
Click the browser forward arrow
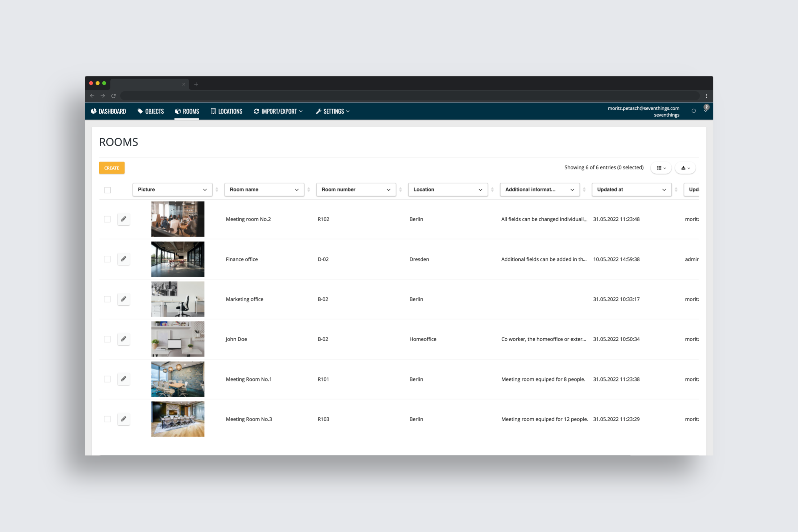pyautogui.click(x=102, y=96)
